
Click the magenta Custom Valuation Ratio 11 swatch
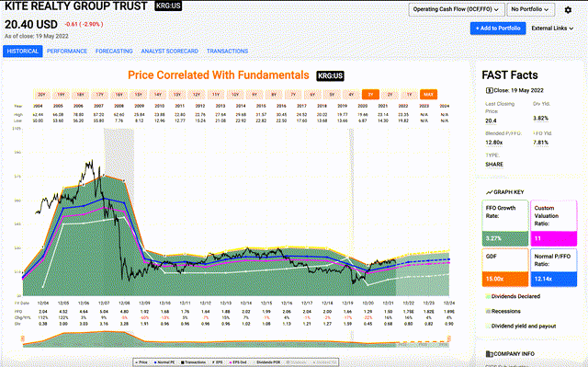point(553,238)
